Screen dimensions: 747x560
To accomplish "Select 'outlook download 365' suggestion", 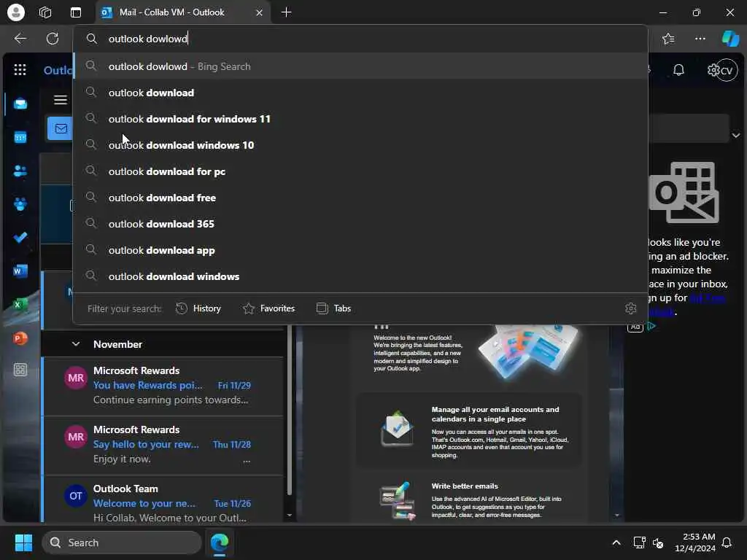I will point(360,223).
